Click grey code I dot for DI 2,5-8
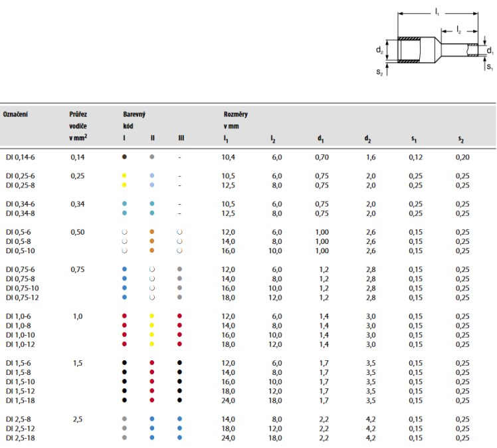This screenshot has height=448, width=497. pyautogui.click(x=124, y=419)
